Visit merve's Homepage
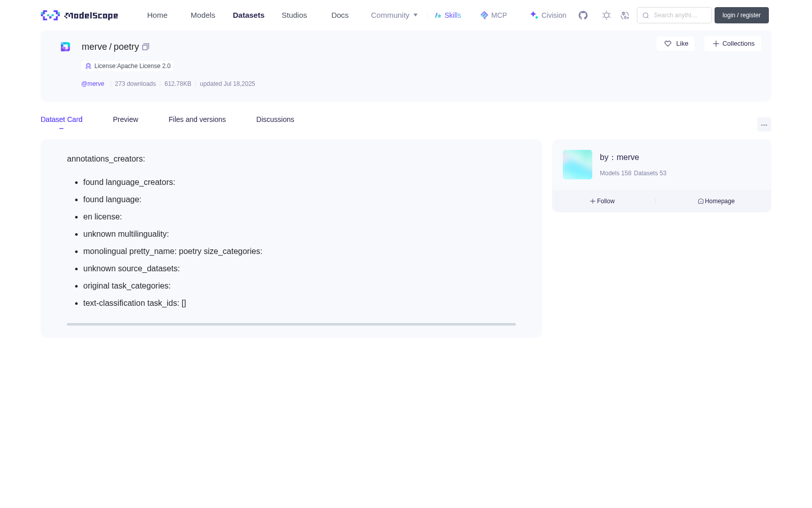812x508 pixels. pyautogui.click(x=716, y=201)
